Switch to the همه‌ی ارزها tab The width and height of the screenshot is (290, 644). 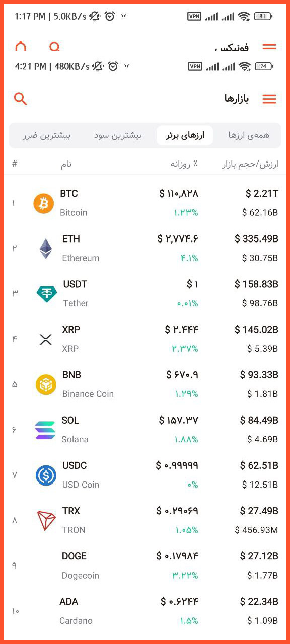coord(249,135)
